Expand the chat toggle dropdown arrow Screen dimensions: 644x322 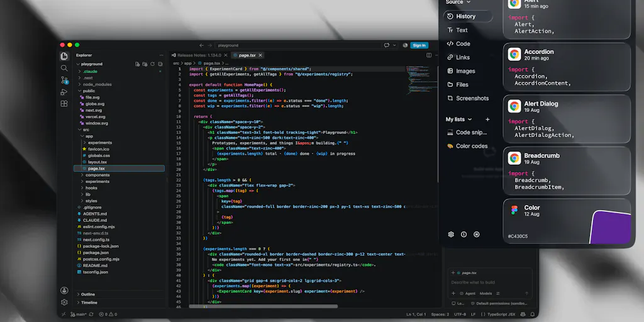394,45
